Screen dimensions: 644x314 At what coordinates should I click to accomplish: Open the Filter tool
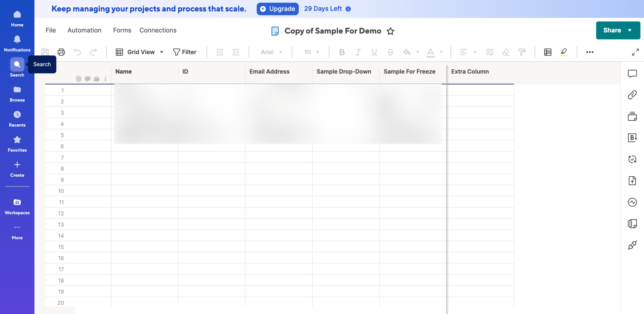click(185, 52)
